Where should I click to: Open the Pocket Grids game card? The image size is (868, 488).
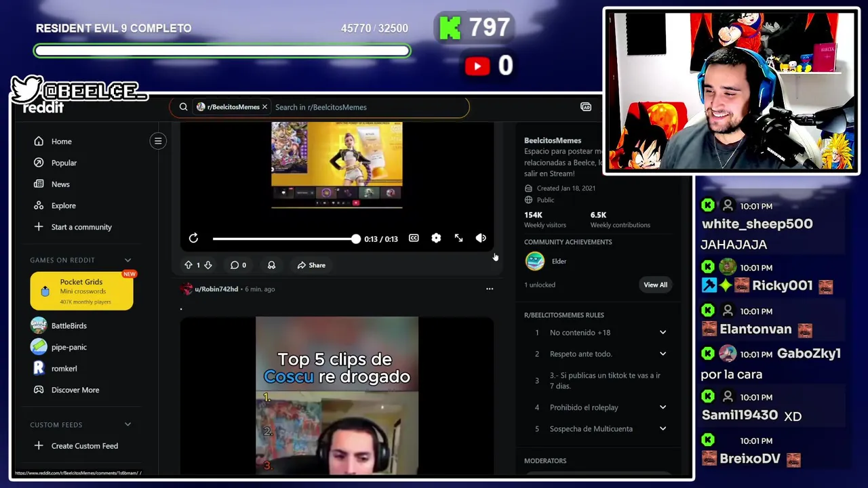pos(81,291)
